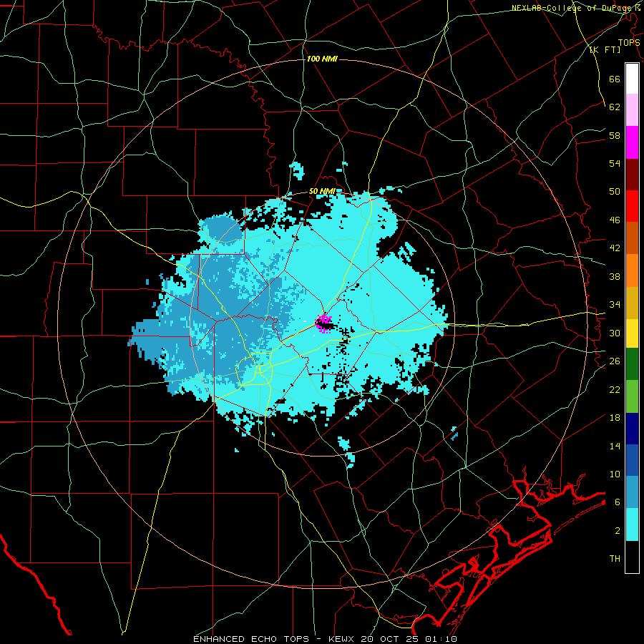Viewport: 644px width, 644px height.
Task: Click the gold swatch in the color scale
Action: pyautogui.click(x=632, y=303)
